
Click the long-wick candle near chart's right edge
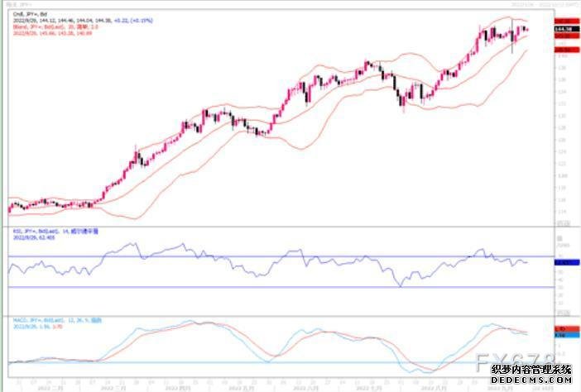click(511, 40)
